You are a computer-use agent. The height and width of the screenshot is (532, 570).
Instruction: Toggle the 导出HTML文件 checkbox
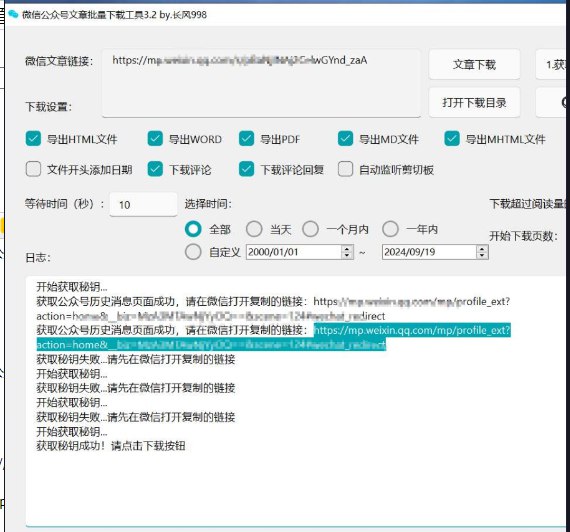[x=33, y=139]
